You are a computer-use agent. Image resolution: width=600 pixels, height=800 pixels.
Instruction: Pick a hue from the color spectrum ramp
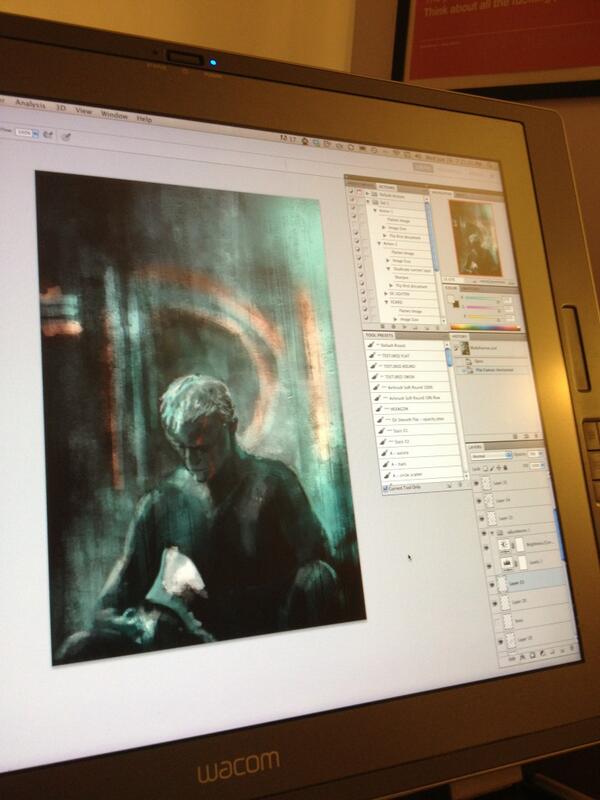485,328
